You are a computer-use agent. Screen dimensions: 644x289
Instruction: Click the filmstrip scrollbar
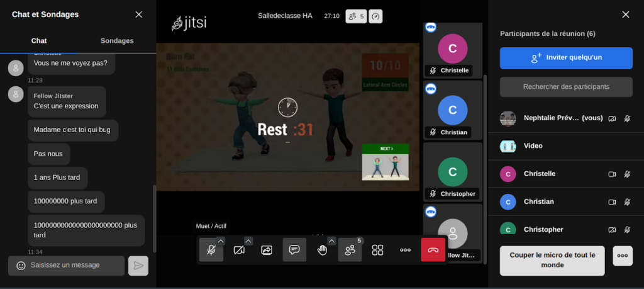click(x=485, y=169)
